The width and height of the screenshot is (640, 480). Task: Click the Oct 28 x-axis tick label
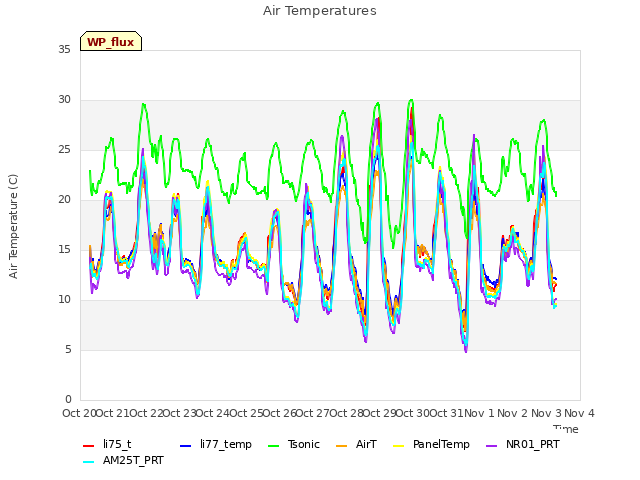(347, 413)
